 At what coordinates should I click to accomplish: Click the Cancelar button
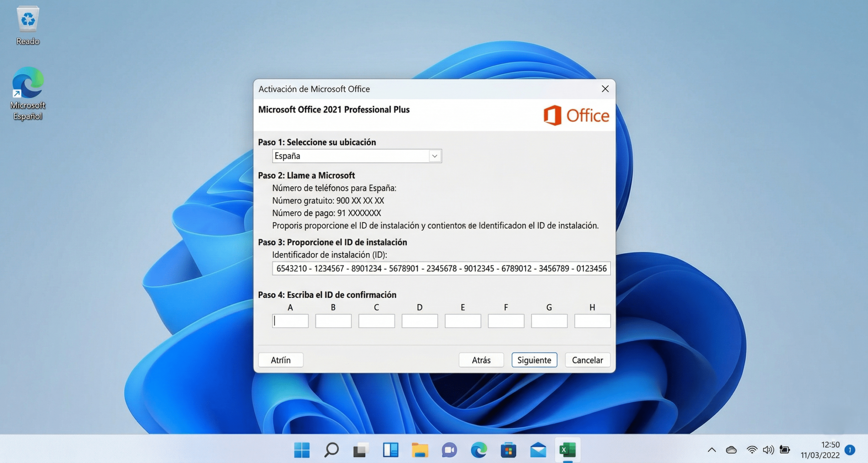pyautogui.click(x=587, y=360)
